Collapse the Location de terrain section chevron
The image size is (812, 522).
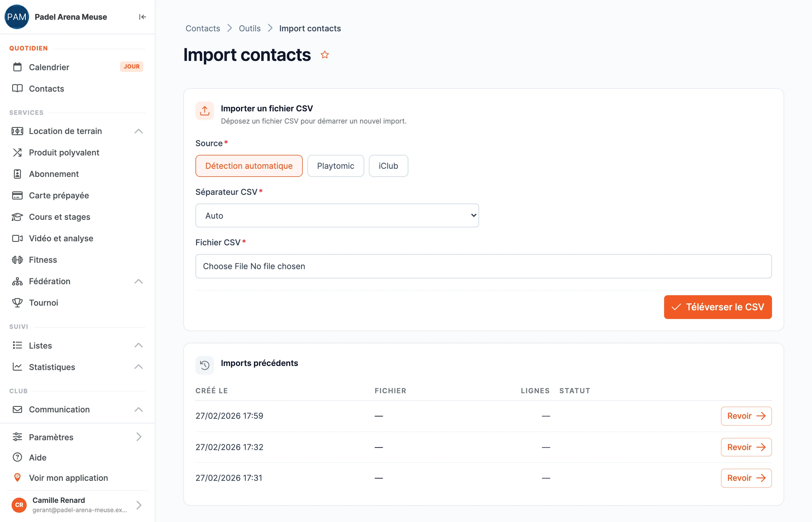(x=139, y=131)
